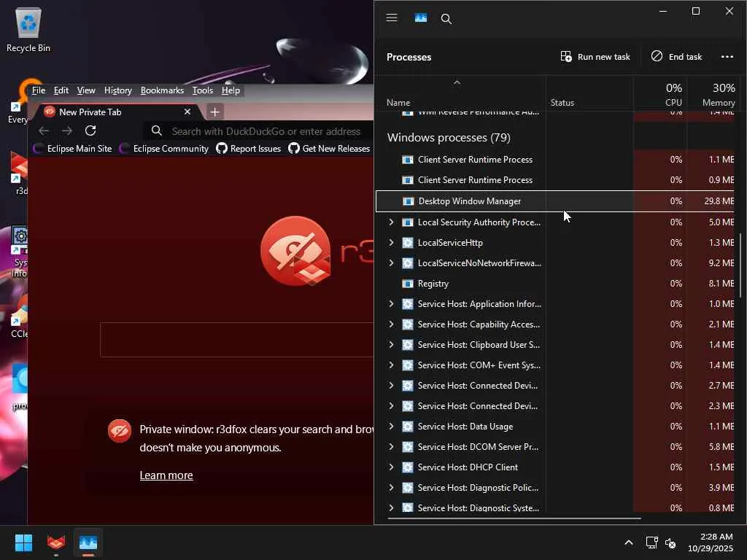Click the Task Manager search icon
747x560 pixels.
(446, 18)
